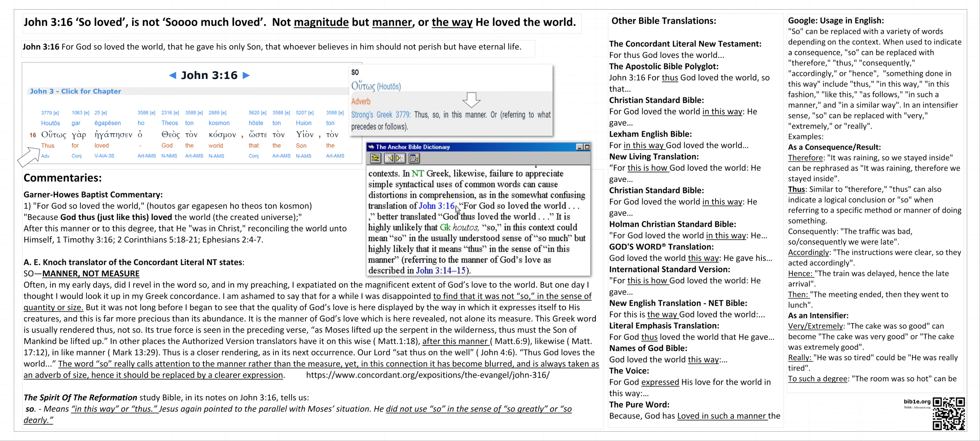Open the 'John 3 - Click for Chapter' link
This screenshot has height=441, width=980.
pos(75,91)
